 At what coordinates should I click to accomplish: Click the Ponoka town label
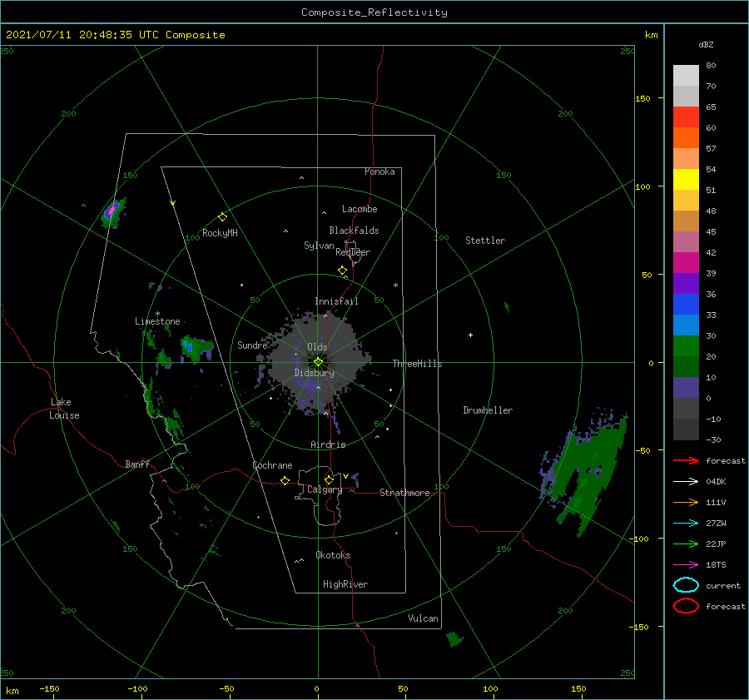click(x=379, y=171)
